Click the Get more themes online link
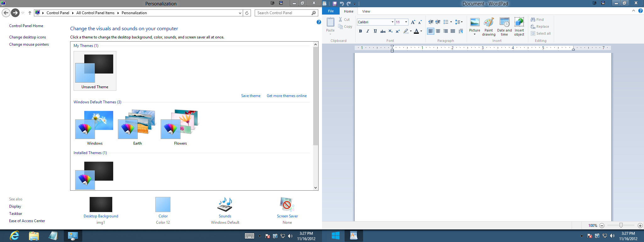This screenshot has width=644, height=242. [x=286, y=96]
